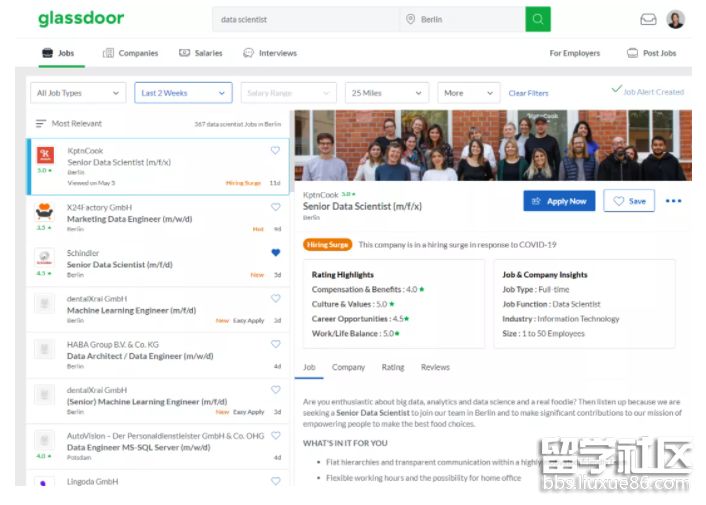Click the speech bubble icon beside Interviews
This screenshot has width=706, height=505.
coord(248,53)
